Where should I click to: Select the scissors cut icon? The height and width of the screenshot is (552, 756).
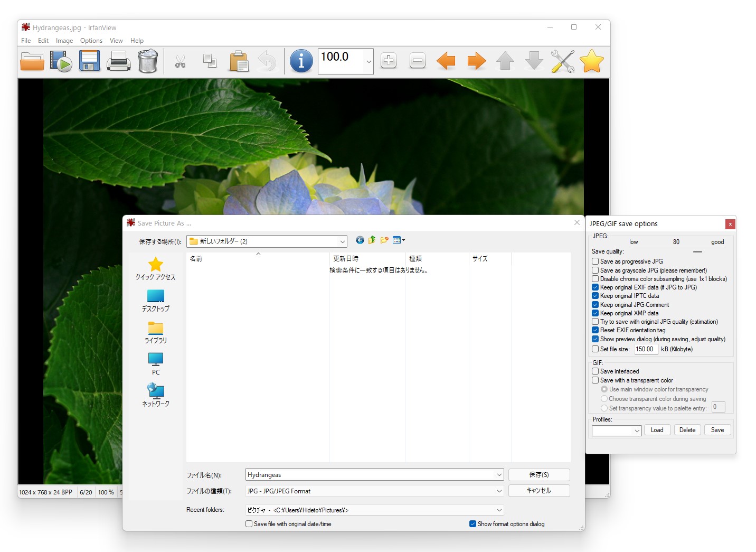tap(180, 62)
